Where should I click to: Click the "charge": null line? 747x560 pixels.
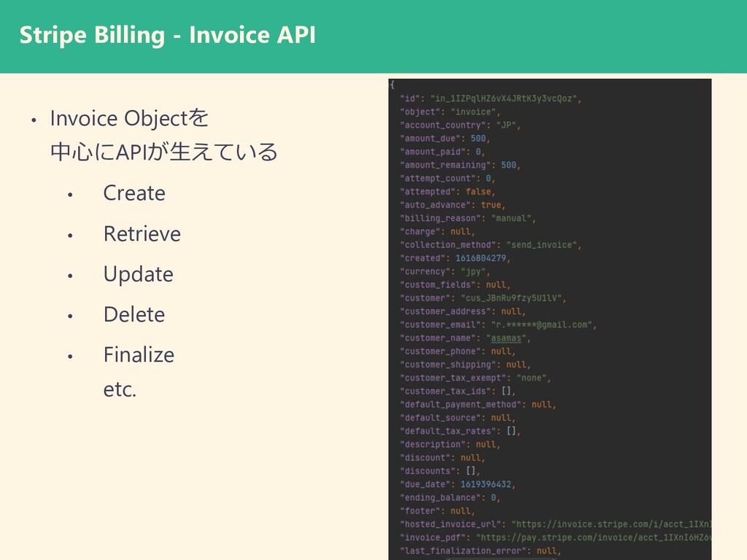[x=438, y=232]
